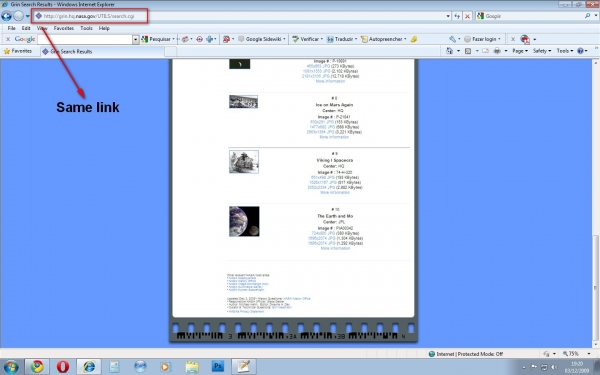Open the Edit menu
The height and width of the screenshot is (375, 600).
click(26, 28)
